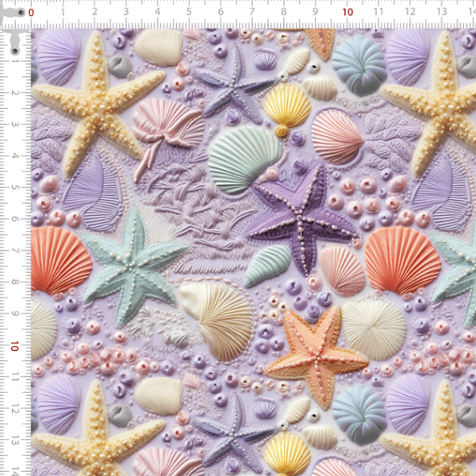The width and height of the screenshot is (476, 476).
Task: Select the small yellow scallop shell near the top
Action: coord(286,106)
